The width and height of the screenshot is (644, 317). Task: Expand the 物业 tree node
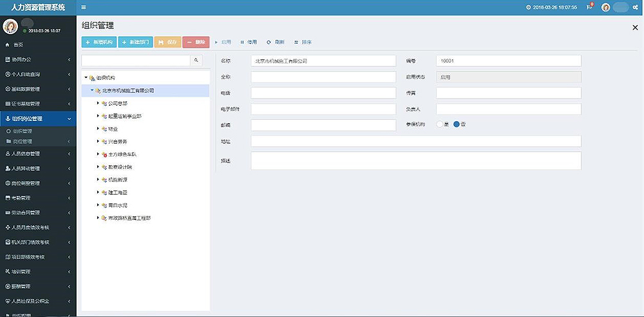coord(98,129)
